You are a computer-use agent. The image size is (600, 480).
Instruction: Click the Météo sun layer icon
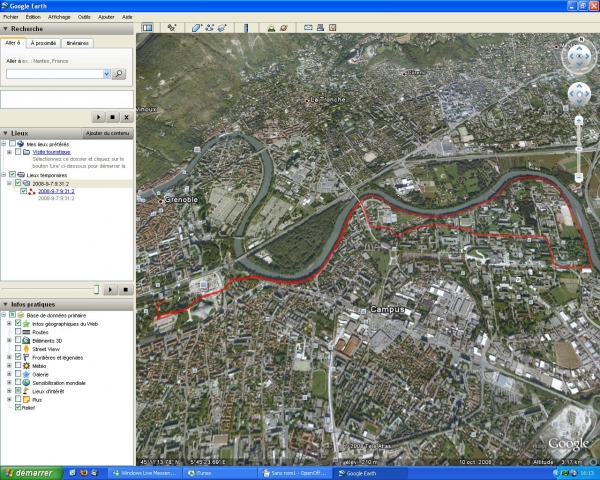pyautogui.click(x=26, y=366)
